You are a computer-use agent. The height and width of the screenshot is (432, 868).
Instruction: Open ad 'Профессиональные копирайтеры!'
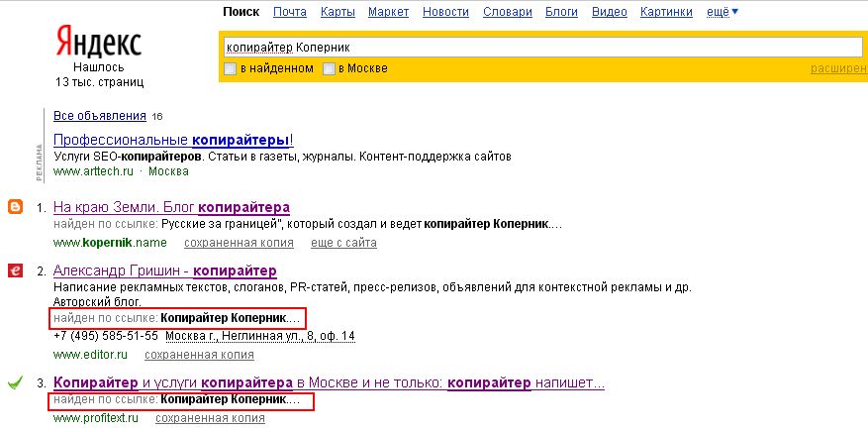[173, 139]
